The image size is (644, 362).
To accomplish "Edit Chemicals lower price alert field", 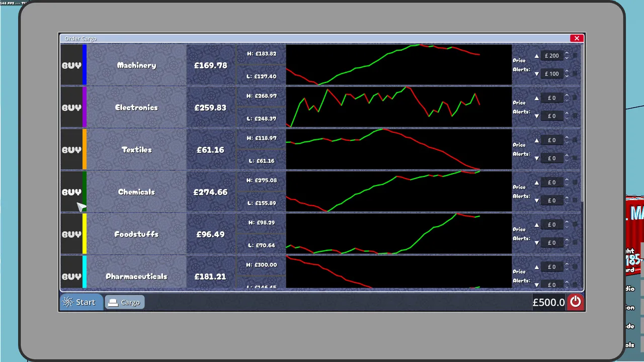I will pos(552,201).
